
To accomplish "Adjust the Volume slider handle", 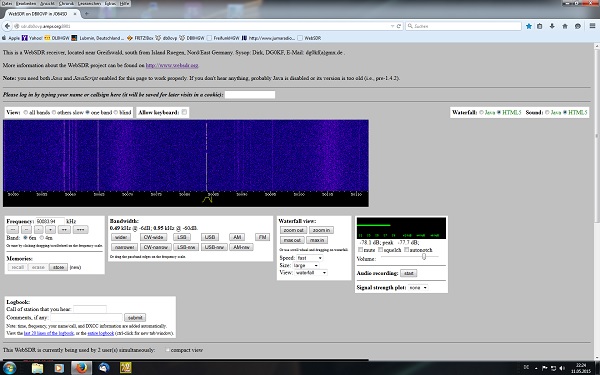I will pos(424,257).
